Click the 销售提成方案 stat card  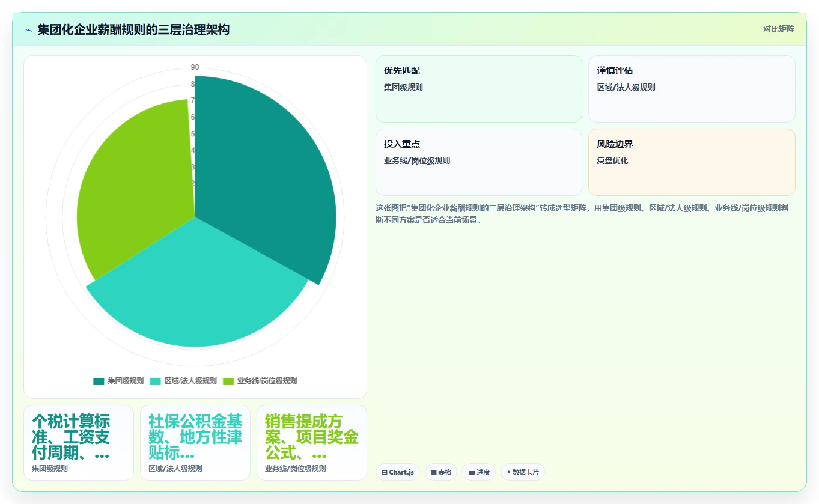[312, 443]
